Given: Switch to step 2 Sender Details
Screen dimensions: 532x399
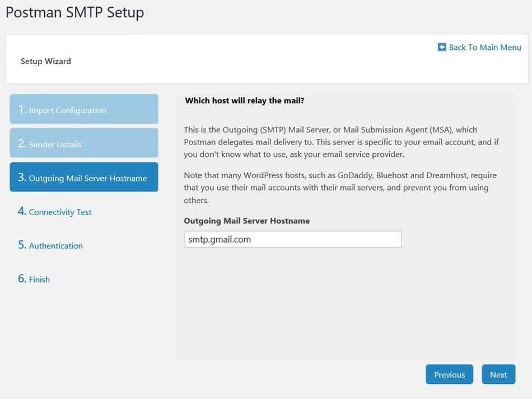Looking at the screenshot, I should [x=83, y=143].
